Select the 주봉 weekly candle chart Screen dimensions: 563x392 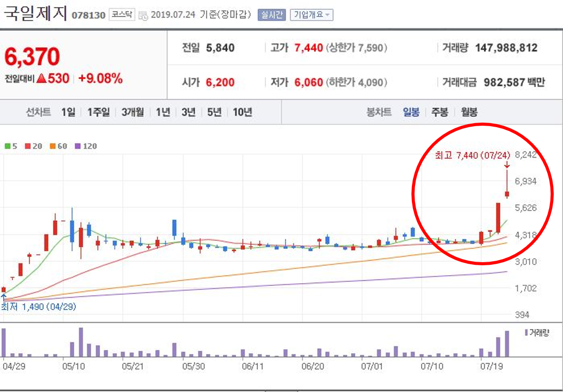point(439,112)
